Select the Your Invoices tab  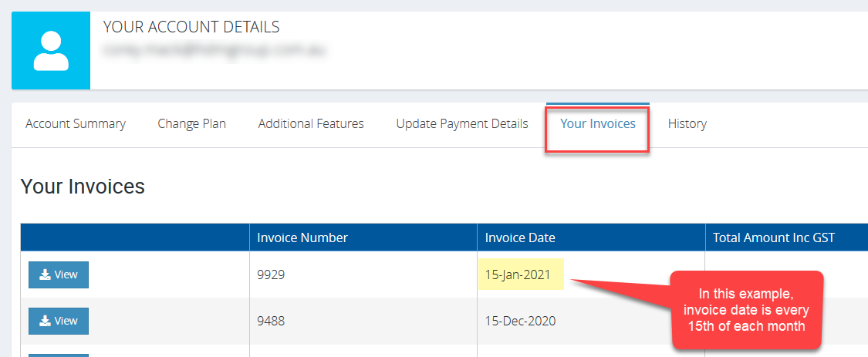(x=598, y=123)
